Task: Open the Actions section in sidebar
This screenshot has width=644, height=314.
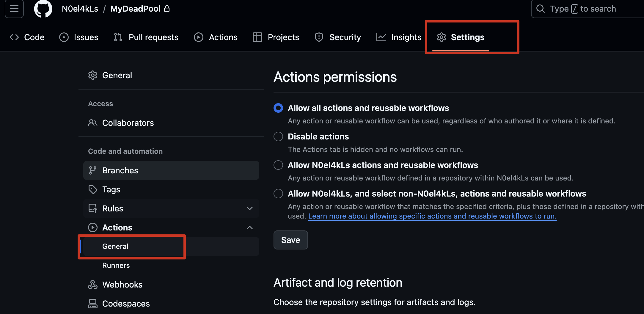Action: tap(171, 227)
